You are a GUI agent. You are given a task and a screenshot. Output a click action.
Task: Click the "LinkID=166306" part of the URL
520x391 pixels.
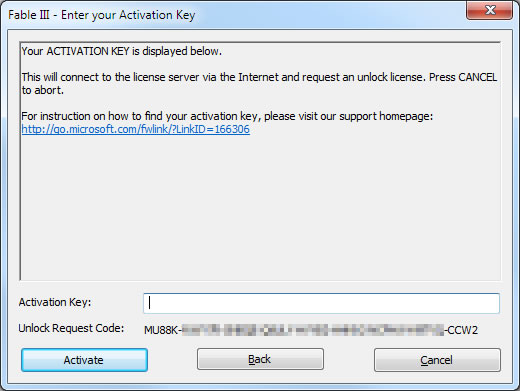pos(213,129)
